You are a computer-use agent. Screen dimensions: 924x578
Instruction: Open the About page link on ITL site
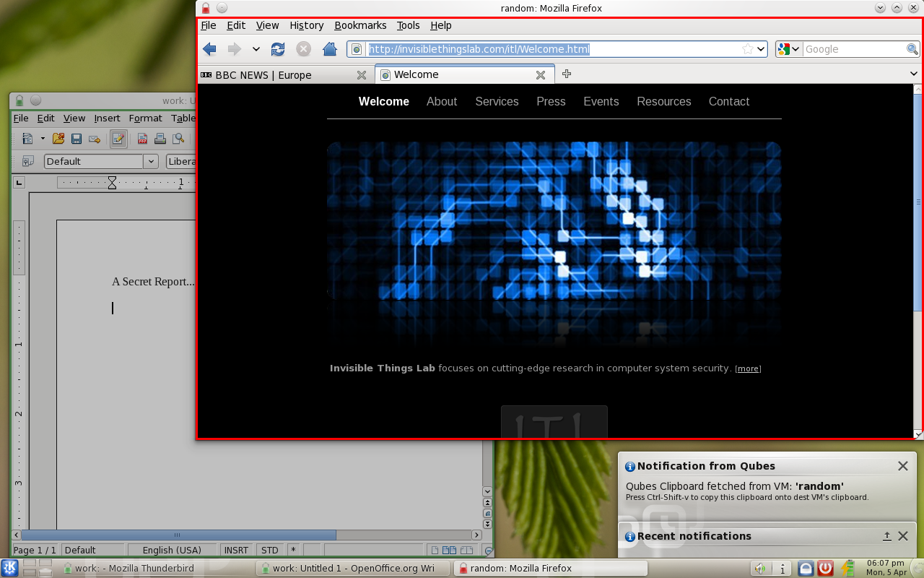[442, 102]
